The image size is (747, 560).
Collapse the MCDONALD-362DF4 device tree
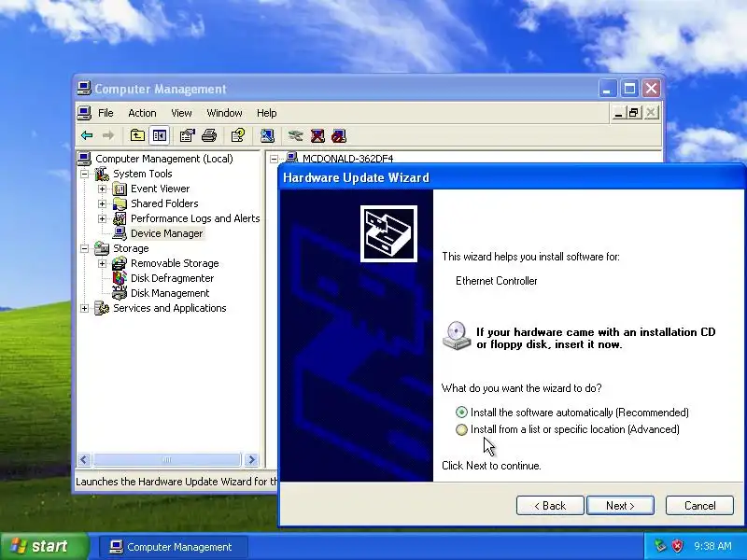coord(274,159)
